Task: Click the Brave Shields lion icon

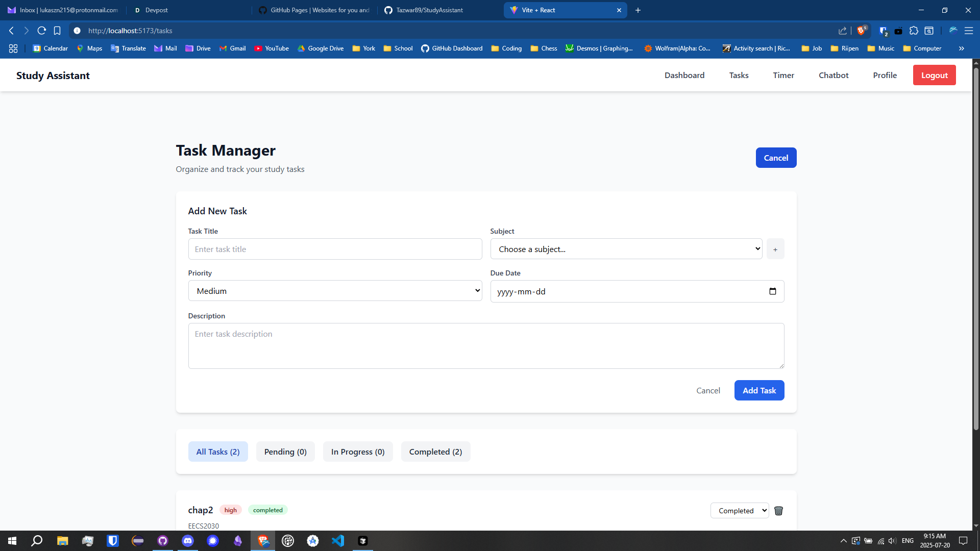Action: coord(861,31)
